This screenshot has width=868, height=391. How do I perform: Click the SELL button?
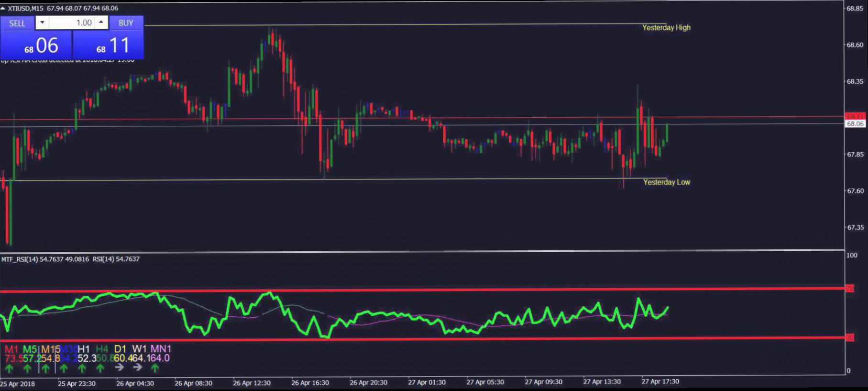(17, 23)
